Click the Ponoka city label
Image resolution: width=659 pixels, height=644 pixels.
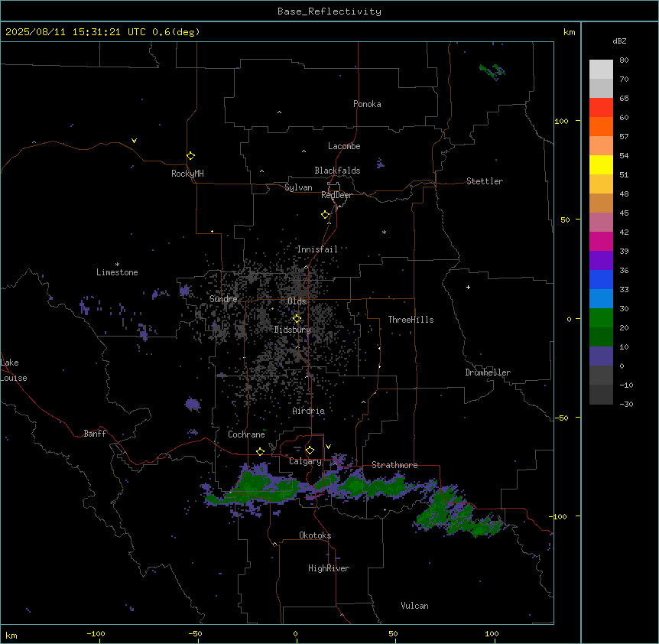(x=367, y=104)
